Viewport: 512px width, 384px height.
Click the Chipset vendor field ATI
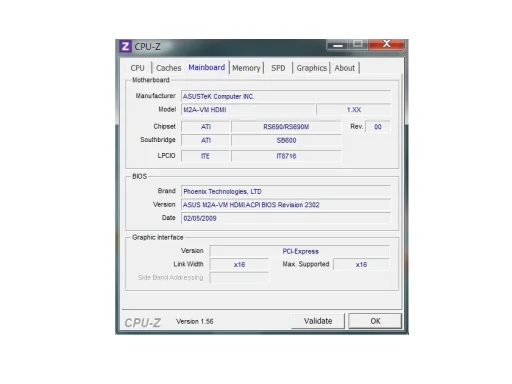(206, 127)
